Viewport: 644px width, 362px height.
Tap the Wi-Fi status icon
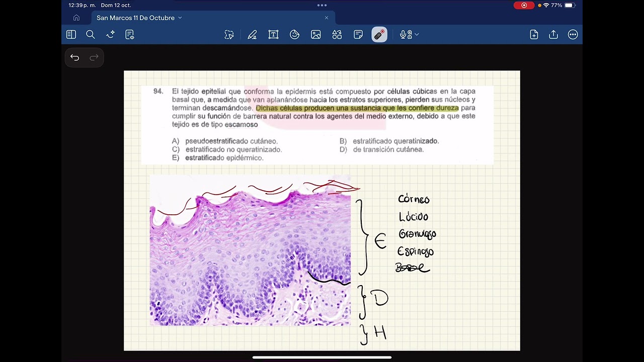pyautogui.click(x=546, y=5)
